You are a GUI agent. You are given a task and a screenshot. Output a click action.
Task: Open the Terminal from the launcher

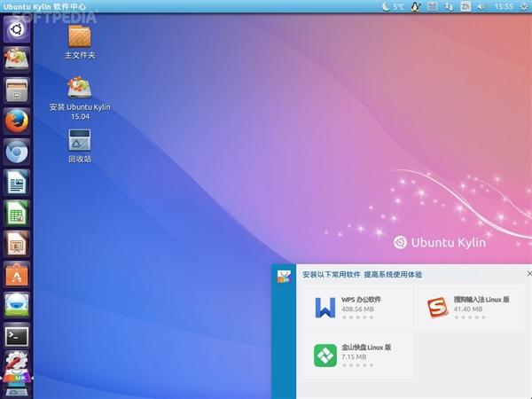(x=16, y=335)
